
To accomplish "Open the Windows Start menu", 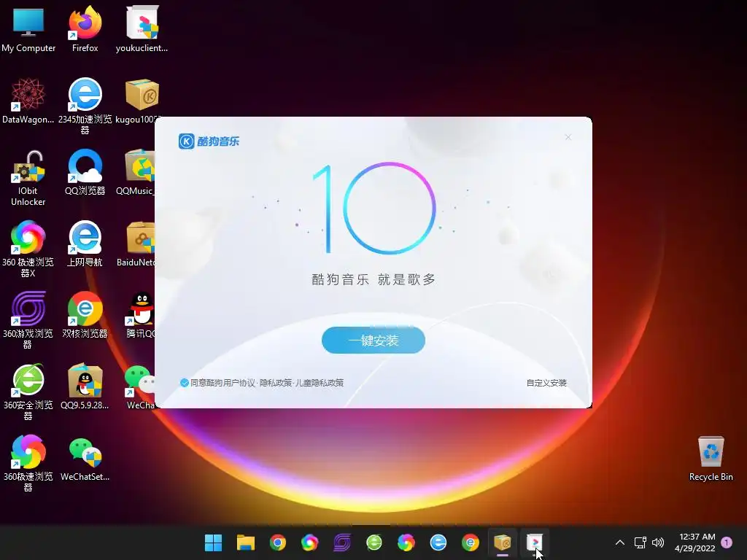I will click(x=214, y=542).
